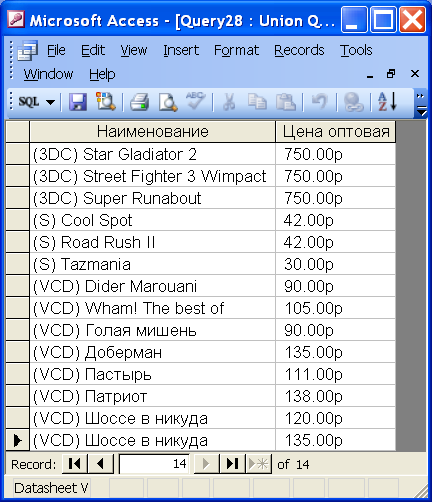Click the Cut scissors icon
432x502 pixels.
(x=229, y=102)
